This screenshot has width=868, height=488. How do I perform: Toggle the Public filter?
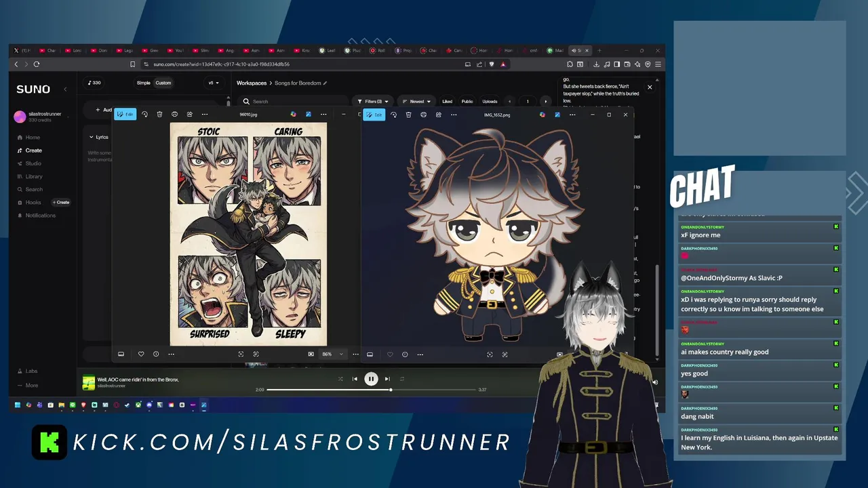click(x=467, y=101)
